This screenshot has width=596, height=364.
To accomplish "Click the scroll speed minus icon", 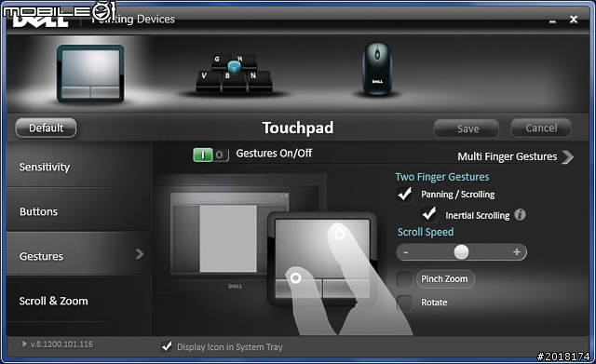I will click(x=406, y=252).
